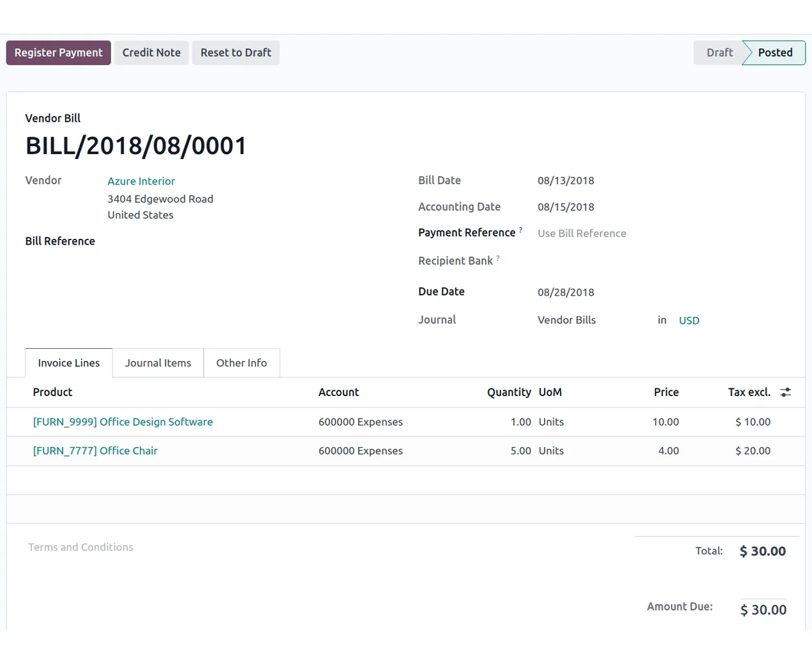Click Accounting Date value 08/15/2018
The width and height of the screenshot is (812, 665).
coord(566,207)
